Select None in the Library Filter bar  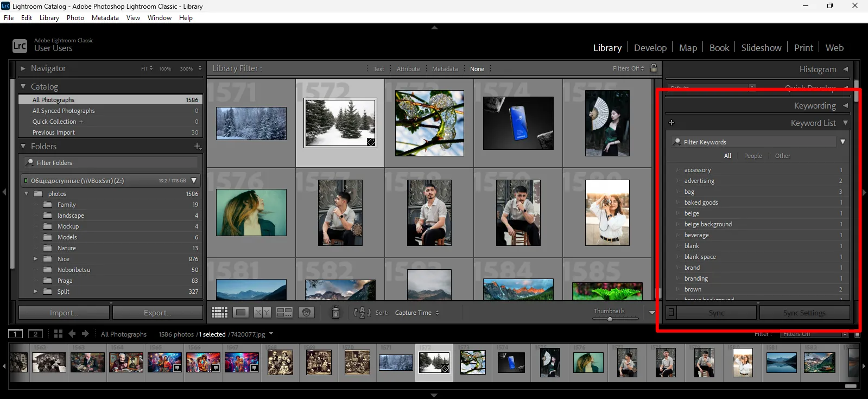pos(477,69)
